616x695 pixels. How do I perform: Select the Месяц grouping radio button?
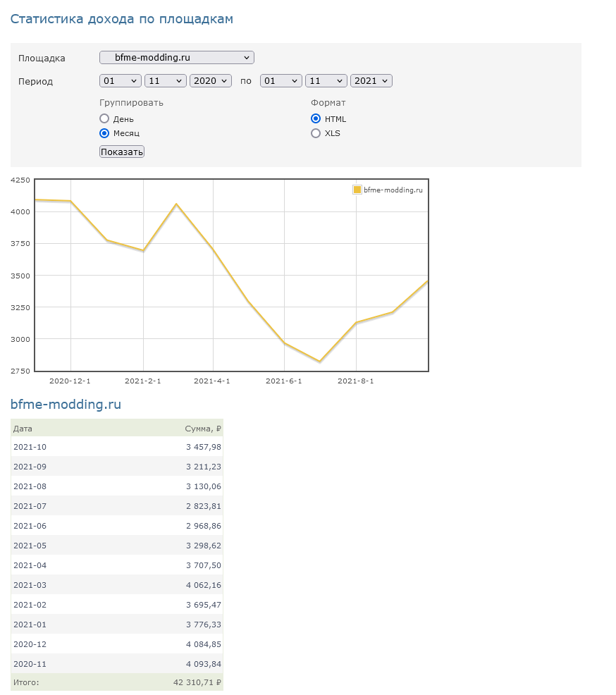point(104,133)
